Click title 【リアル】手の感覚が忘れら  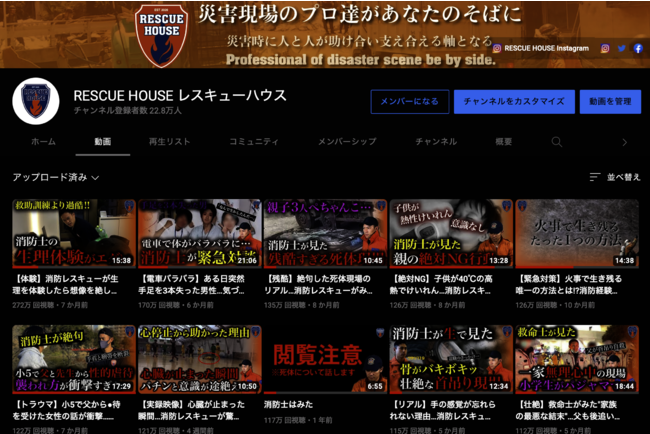[x=442, y=410]
